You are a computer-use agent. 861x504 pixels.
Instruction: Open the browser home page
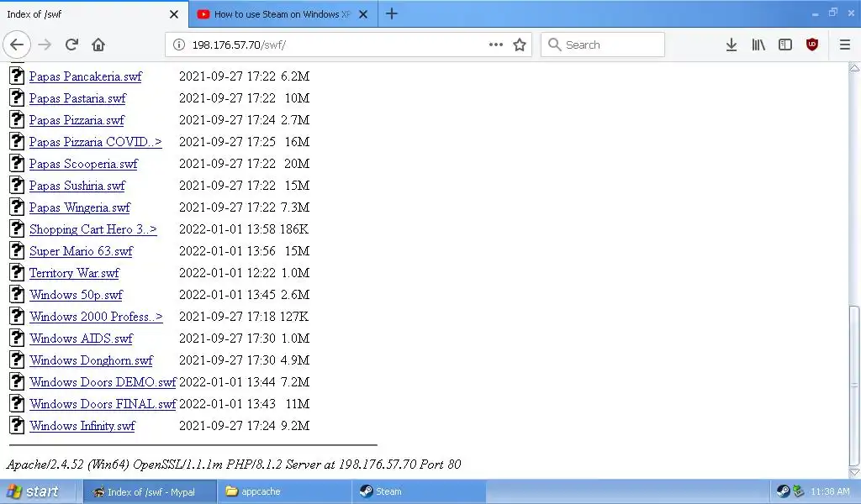98,45
